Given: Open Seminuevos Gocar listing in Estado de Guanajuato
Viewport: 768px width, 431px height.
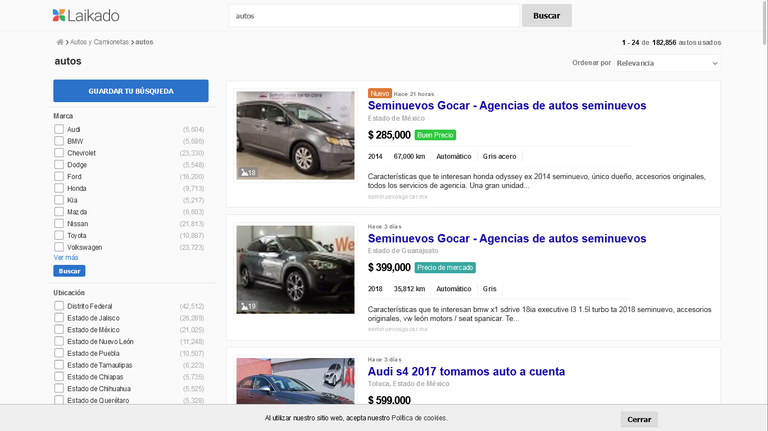Looking at the screenshot, I should coord(507,239).
